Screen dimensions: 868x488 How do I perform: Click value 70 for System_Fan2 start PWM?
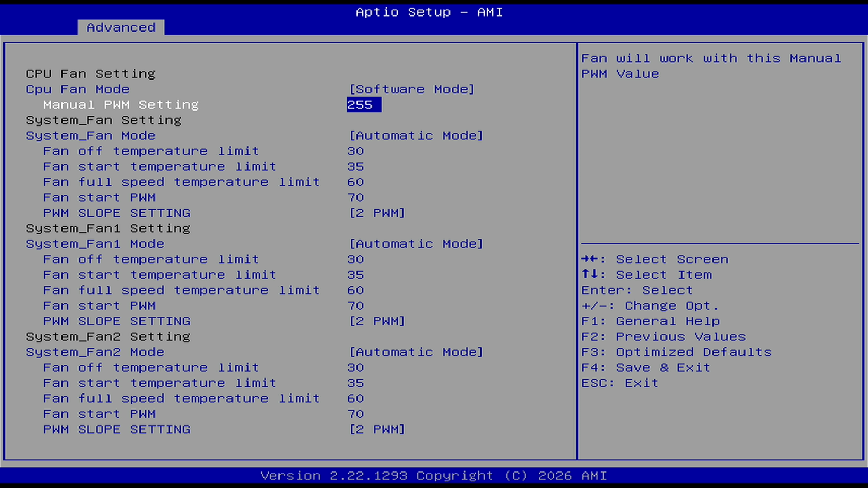pos(355,414)
